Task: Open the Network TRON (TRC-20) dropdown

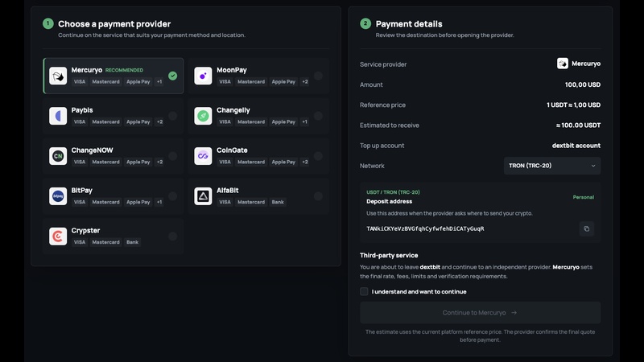Action: coord(552,166)
